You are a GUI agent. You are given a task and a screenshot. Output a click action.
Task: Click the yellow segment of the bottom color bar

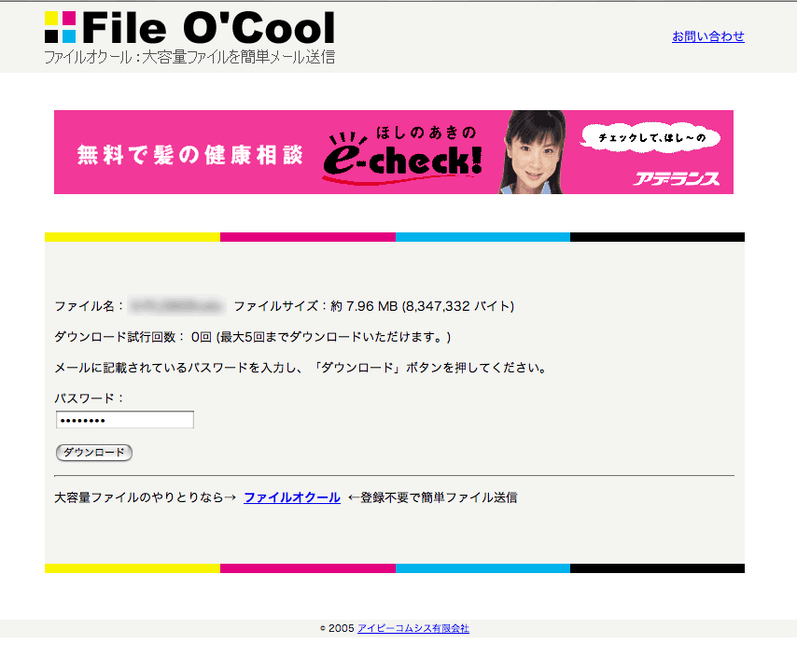[132, 568]
